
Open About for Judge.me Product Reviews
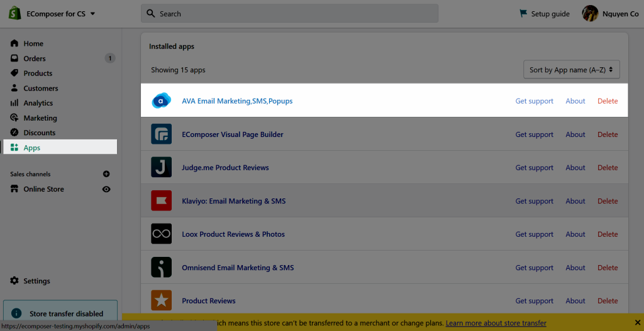575,168
